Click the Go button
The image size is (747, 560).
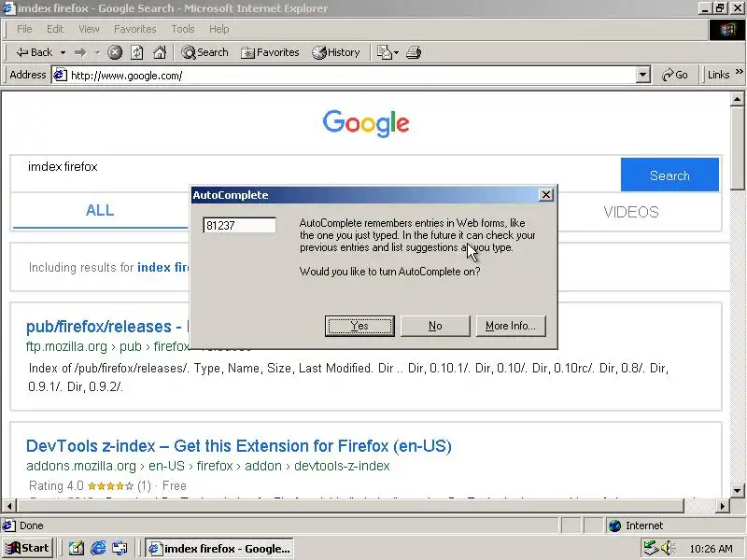(x=674, y=76)
